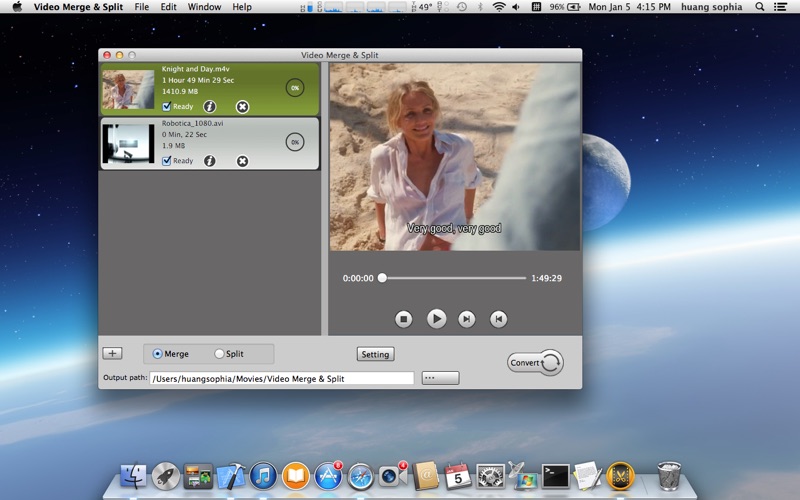Click the Wi-Fi status icon
The width and height of the screenshot is (800, 500).
499,7
